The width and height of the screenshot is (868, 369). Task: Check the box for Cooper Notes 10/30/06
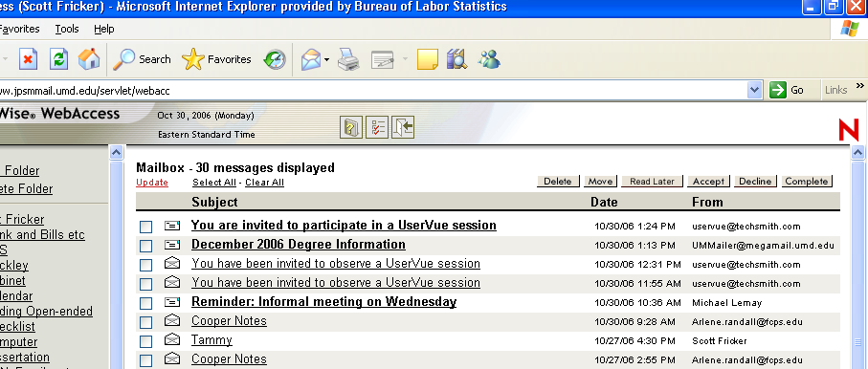coord(145,322)
